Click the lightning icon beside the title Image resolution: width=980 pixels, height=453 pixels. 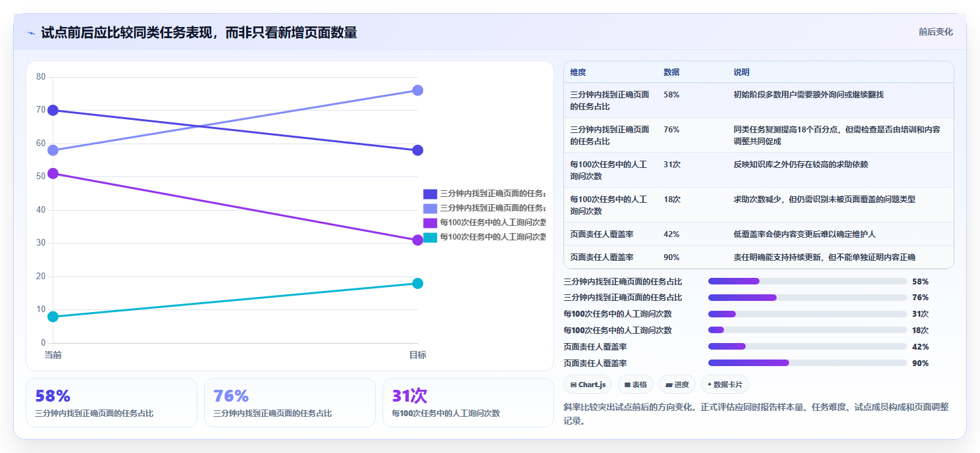point(31,33)
